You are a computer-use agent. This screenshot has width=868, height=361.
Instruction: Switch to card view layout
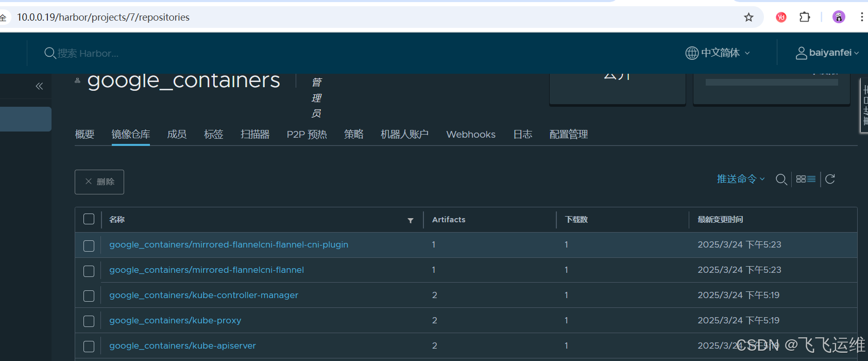point(801,179)
